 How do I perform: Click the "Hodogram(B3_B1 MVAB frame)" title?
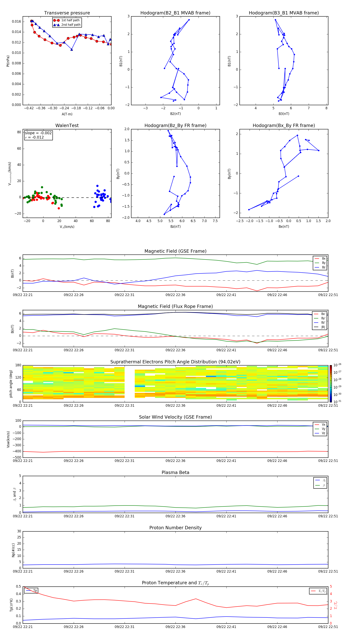coord(284,13)
